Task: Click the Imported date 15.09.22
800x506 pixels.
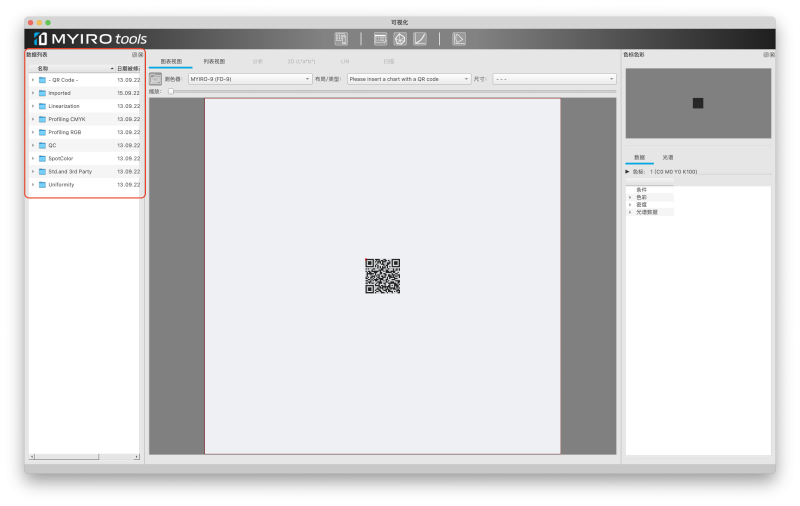Action: point(129,93)
